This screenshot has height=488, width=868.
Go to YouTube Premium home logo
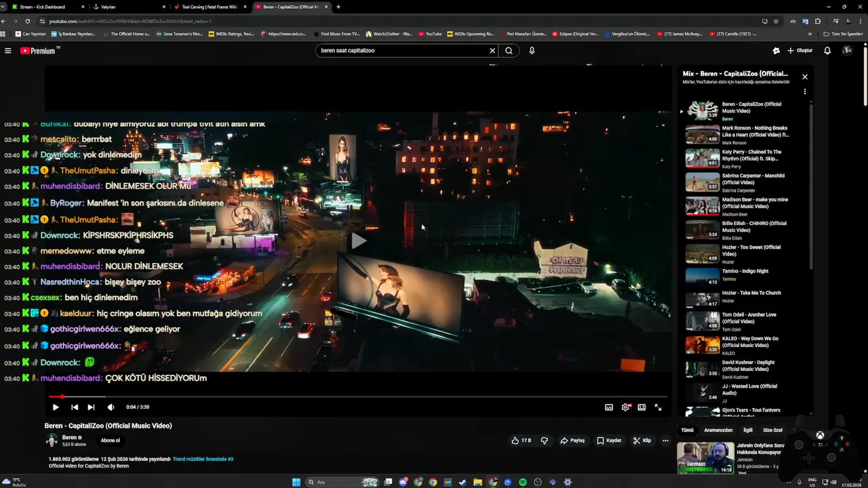tap(38, 51)
